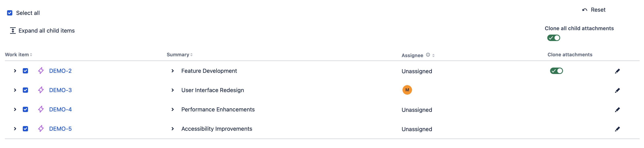
Task: Open the DEMO-4 work item link
Action: (x=60, y=110)
